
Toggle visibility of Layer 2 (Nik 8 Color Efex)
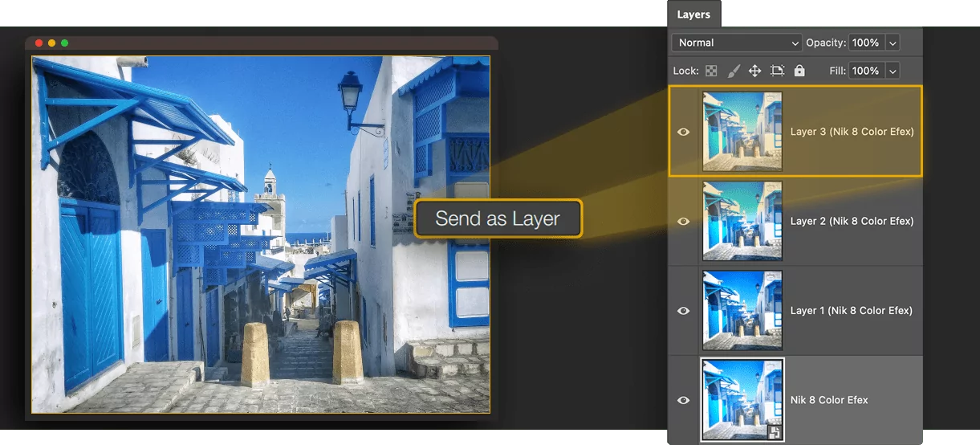683,221
